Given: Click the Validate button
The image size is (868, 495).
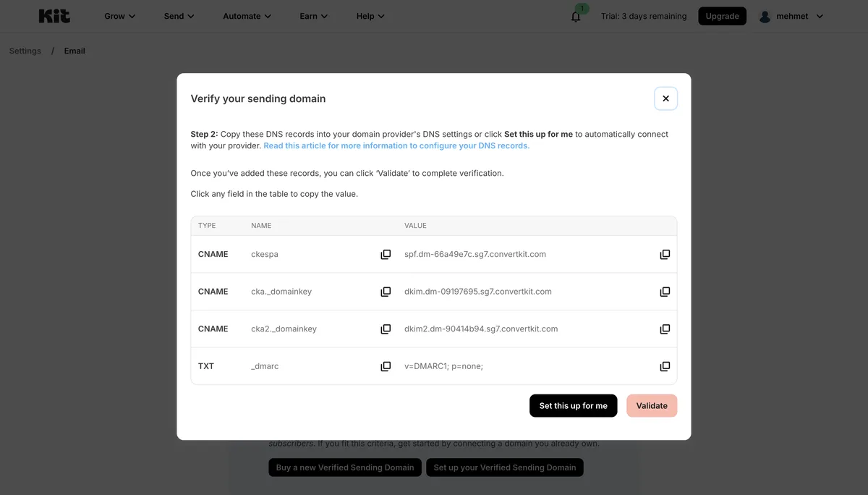Looking at the screenshot, I should (x=652, y=406).
